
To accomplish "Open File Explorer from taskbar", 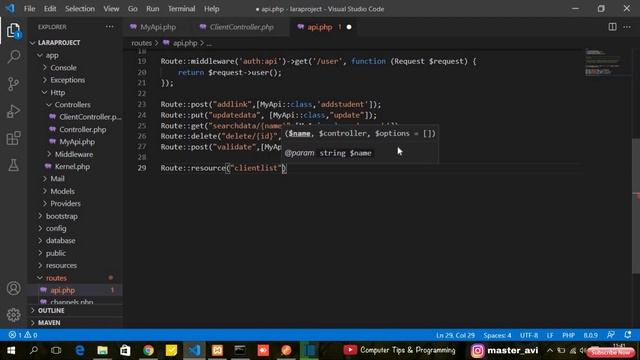I will pyautogui.click(x=102, y=350).
